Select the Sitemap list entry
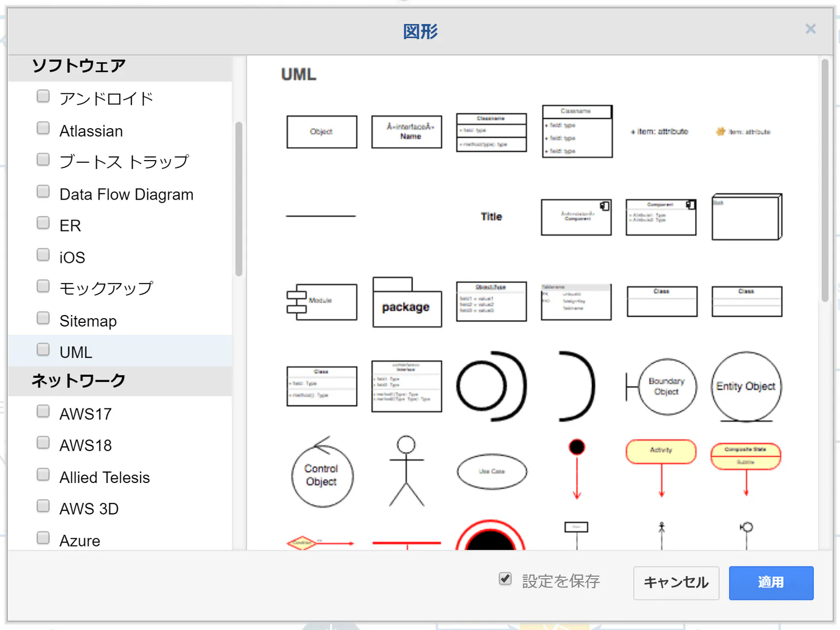Viewport: 840px width, 630px height. (x=120, y=320)
